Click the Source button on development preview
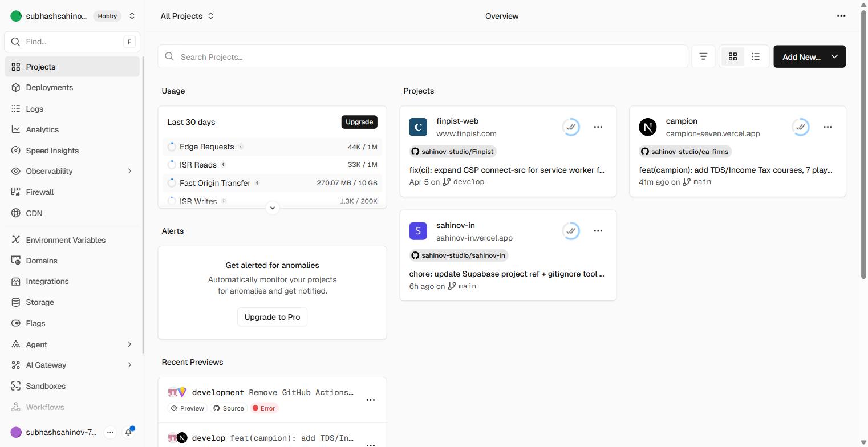This screenshot has width=868, height=447. [229, 408]
